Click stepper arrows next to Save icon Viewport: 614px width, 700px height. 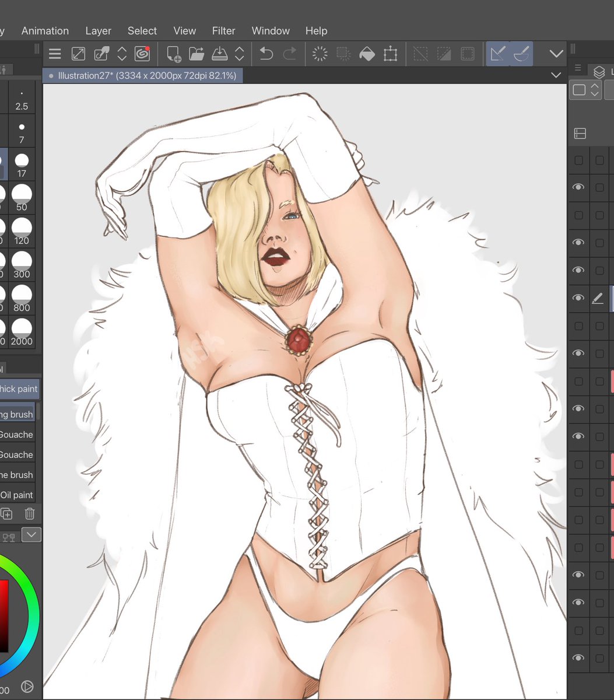click(x=239, y=54)
